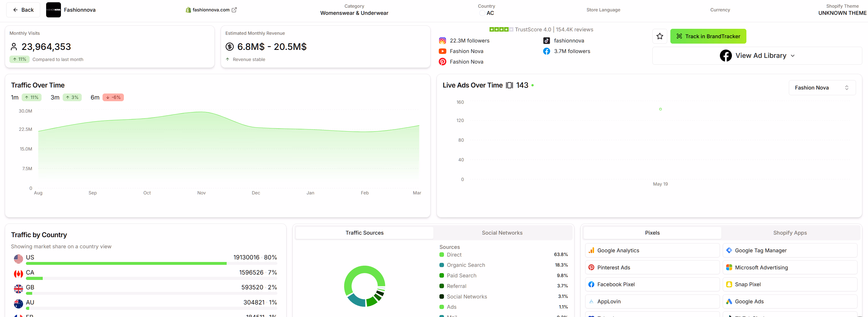Screen dimensions: 868x317
Task: Click the Facebook icon with 3.7M followers
Action: tap(546, 51)
